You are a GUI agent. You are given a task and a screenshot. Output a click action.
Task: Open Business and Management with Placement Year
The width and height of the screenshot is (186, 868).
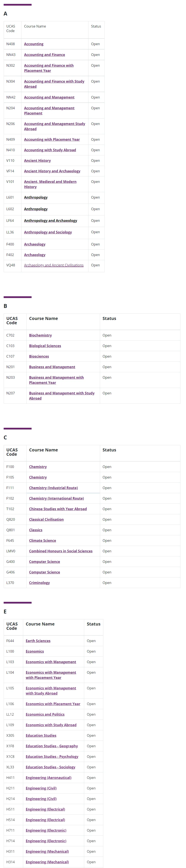[56, 377]
